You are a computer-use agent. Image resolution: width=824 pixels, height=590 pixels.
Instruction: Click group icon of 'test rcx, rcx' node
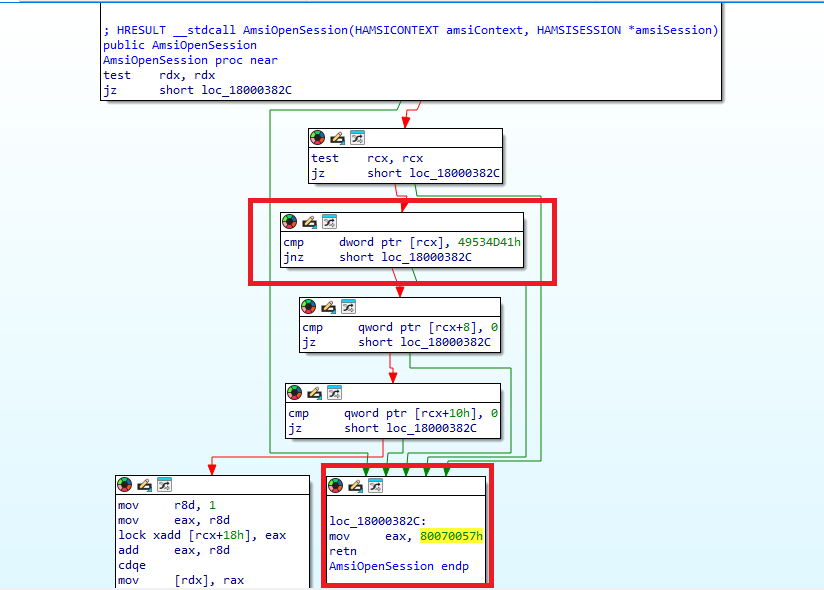pyautogui.click(x=357, y=138)
